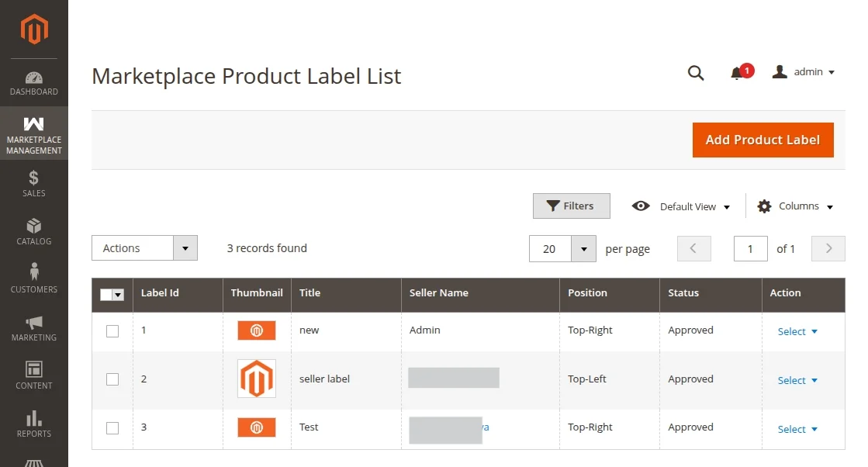Expand the Columns settings dropdown
The height and width of the screenshot is (467, 868).
[x=795, y=206]
